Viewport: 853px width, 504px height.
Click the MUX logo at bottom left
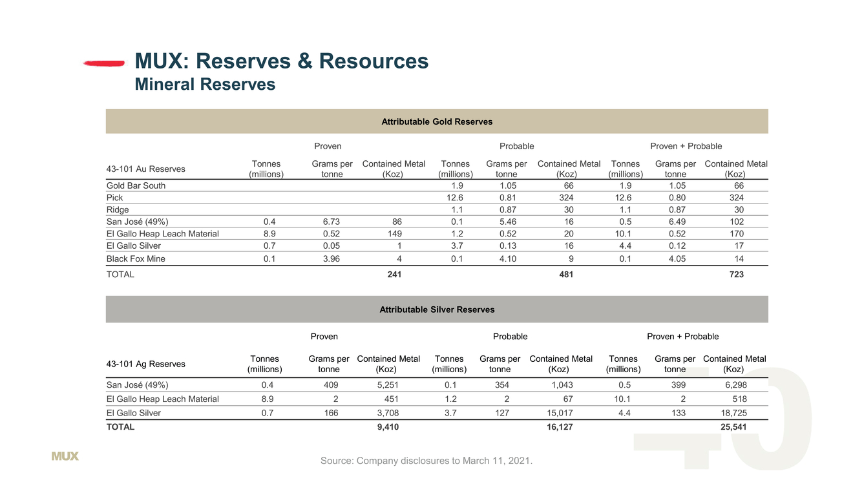point(65,456)
